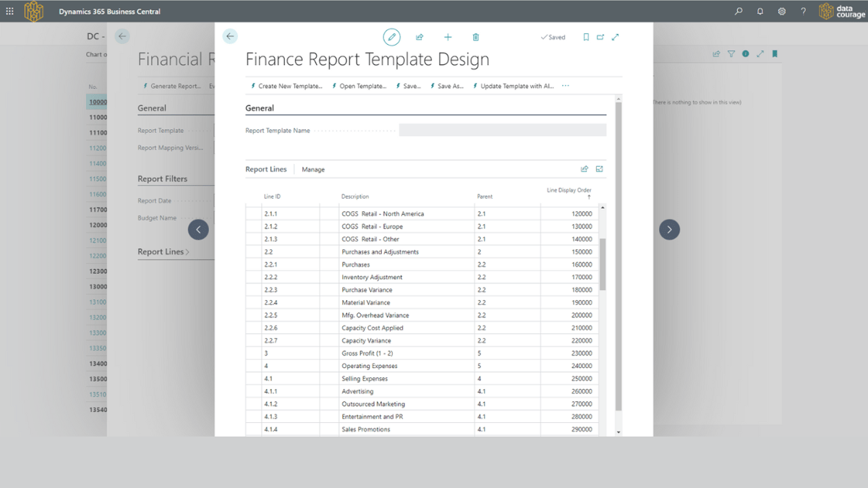868x488 pixels.
Task: Click Create New Template action
Action: click(x=286, y=86)
